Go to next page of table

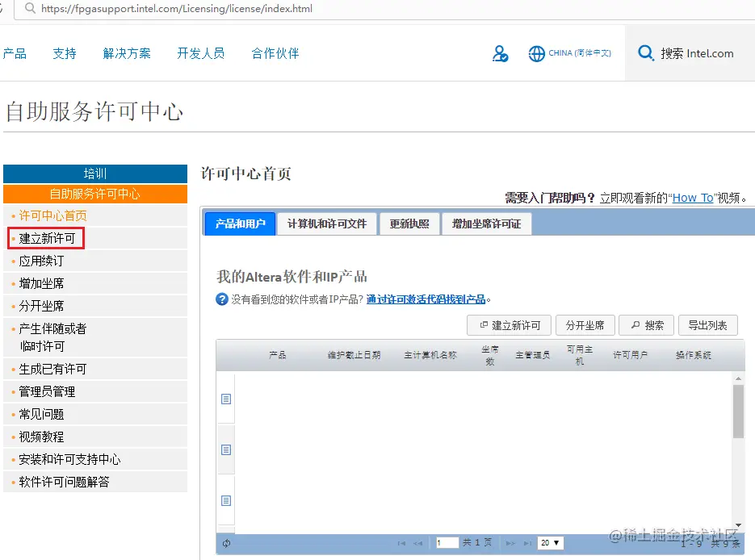coord(510,543)
